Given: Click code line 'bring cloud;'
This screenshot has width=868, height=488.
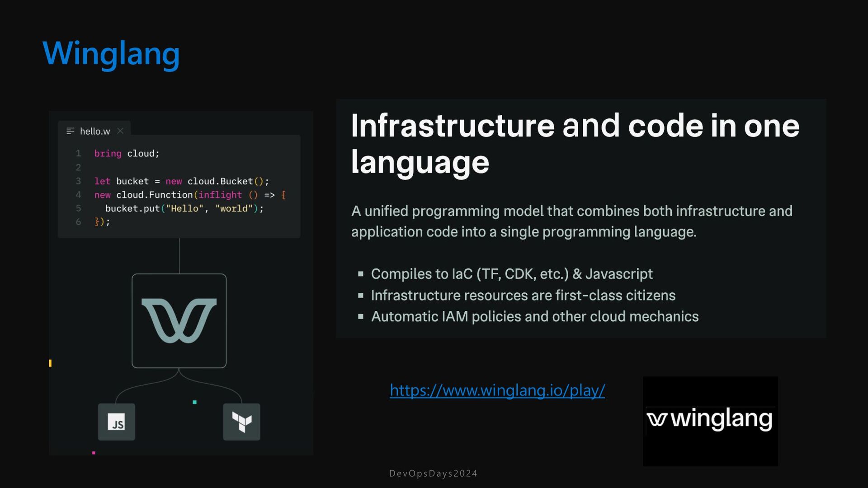Looking at the screenshot, I should coord(127,154).
